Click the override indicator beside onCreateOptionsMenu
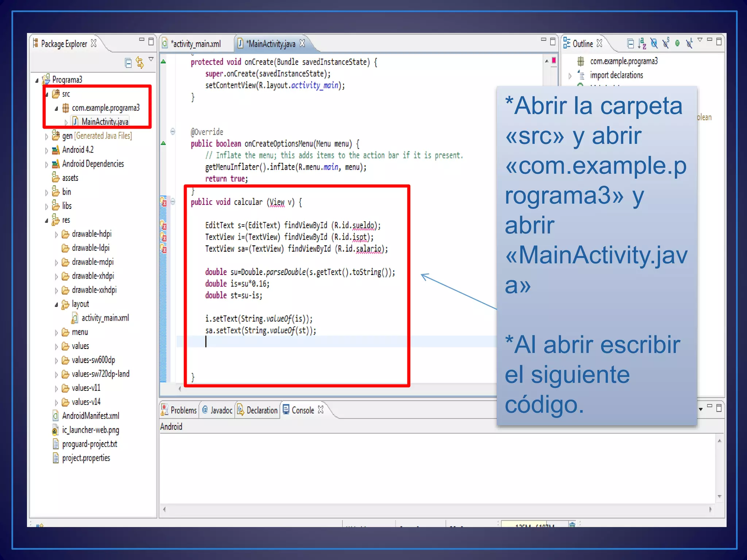Screen dimensions: 747x560 (163, 143)
